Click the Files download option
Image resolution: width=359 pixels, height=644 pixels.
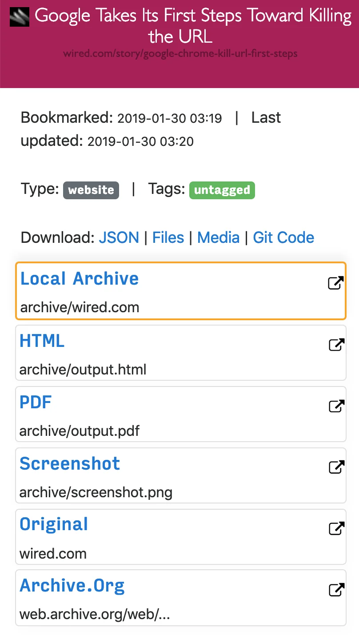tap(168, 237)
